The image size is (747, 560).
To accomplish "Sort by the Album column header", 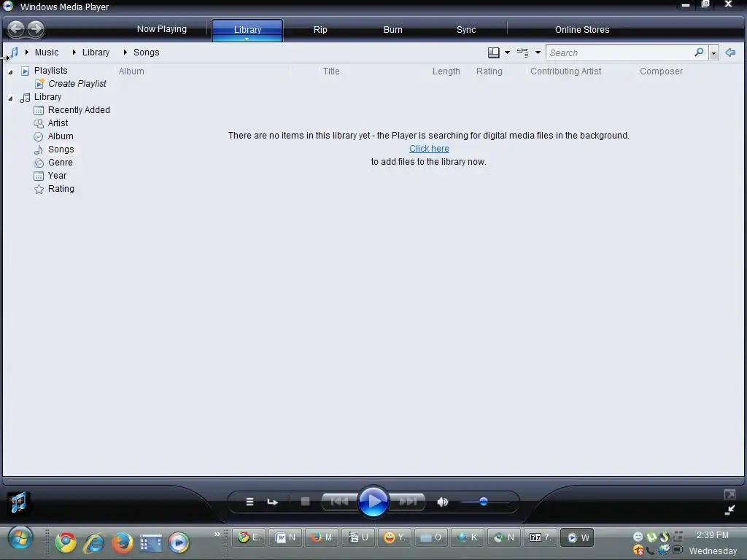I will [x=131, y=71].
